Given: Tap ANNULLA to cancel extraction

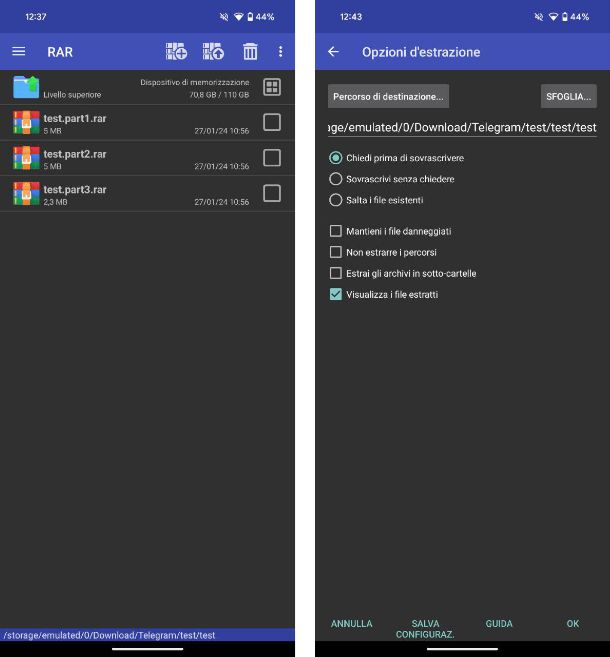Looking at the screenshot, I should tap(352, 623).
